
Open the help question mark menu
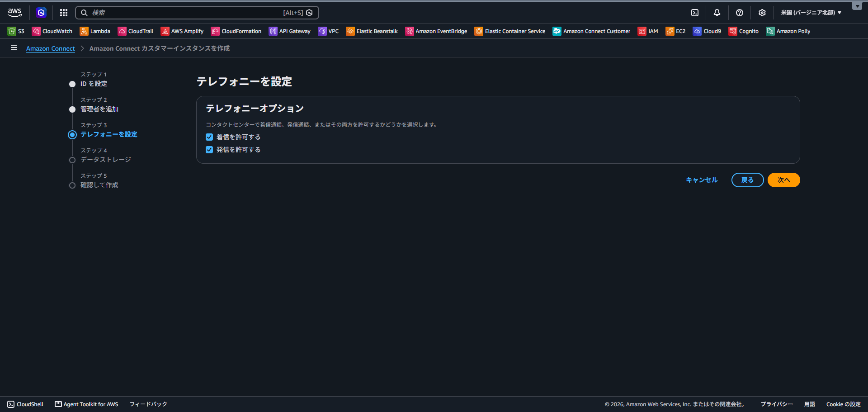point(740,13)
